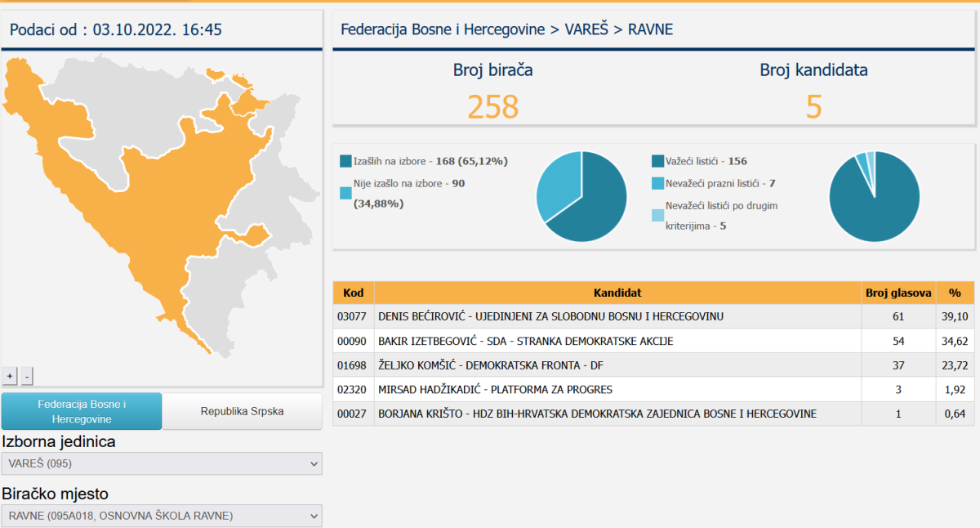The image size is (980, 528).
Task: Click the Važeći listići legend color box
Action: pyautogui.click(x=657, y=161)
